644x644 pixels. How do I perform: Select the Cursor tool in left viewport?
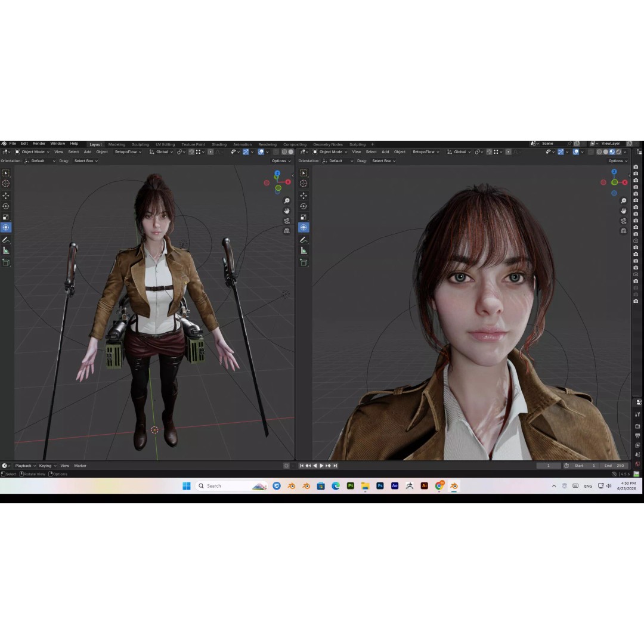(6, 184)
